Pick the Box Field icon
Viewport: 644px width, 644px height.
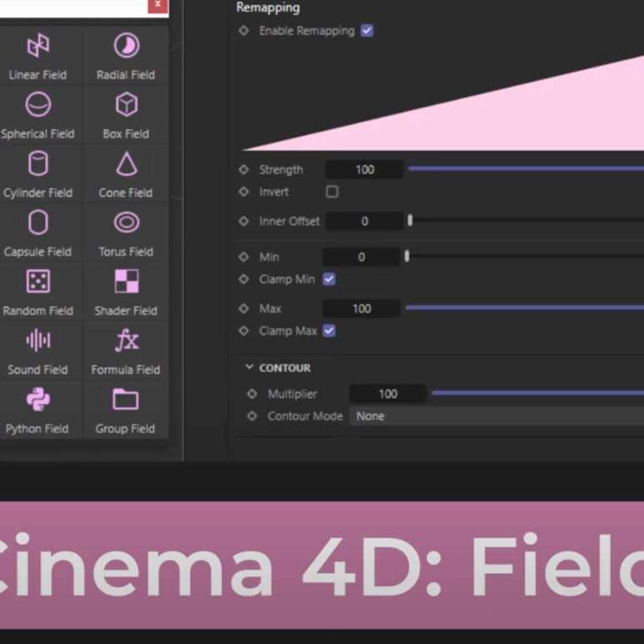(126, 106)
